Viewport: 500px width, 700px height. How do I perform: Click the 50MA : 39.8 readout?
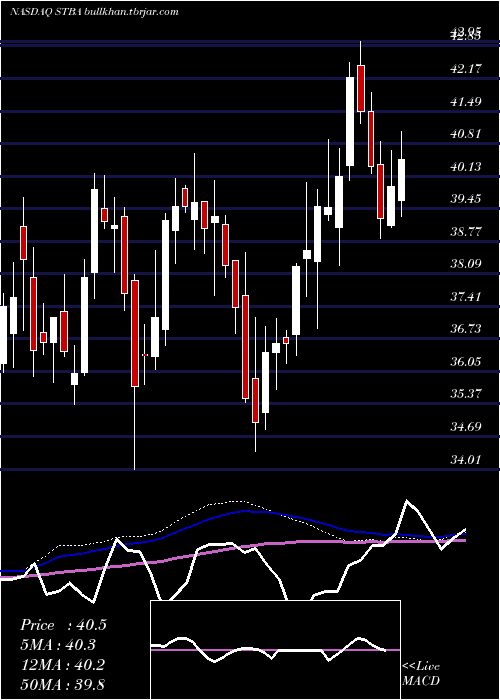coord(62,684)
